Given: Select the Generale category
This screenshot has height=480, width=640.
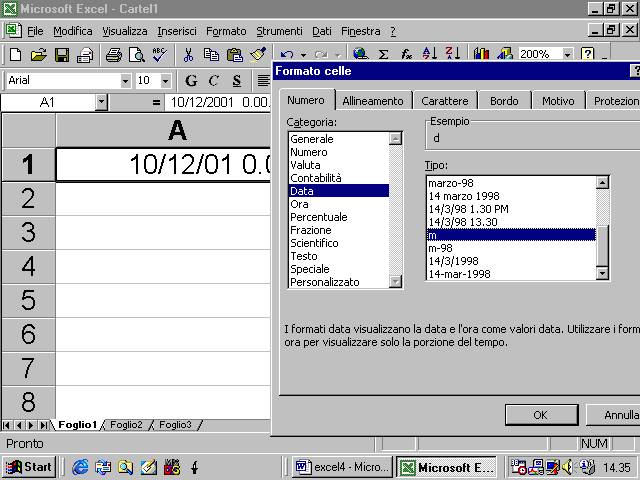Looking at the screenshot, I should coord(339,139).
